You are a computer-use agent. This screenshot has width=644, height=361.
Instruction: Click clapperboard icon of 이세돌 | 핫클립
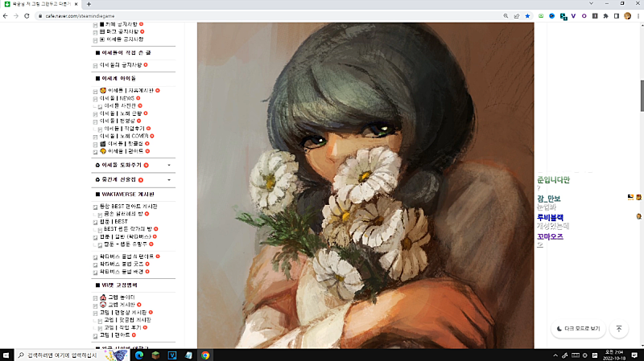pyautogui.click(x=103, y=144)
